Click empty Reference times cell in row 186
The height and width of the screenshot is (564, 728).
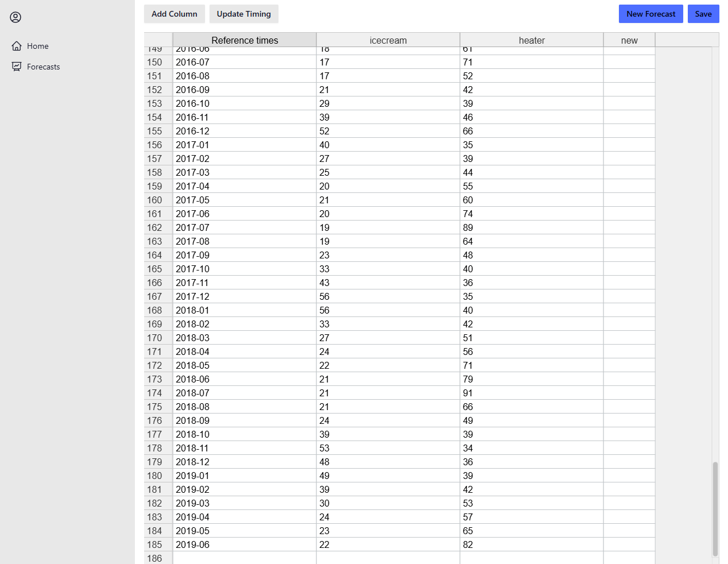pos(245,558)
